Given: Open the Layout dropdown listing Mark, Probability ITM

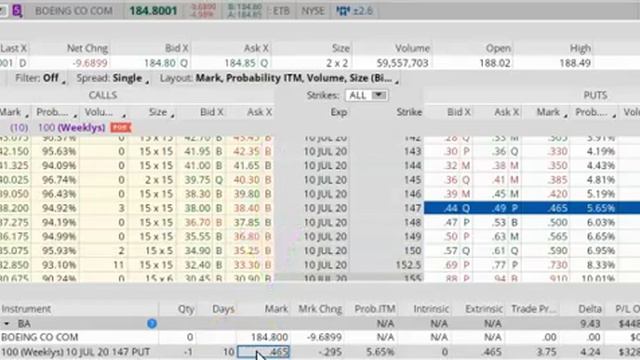Looking at the screenshot, I should click(x=279, y=78).
